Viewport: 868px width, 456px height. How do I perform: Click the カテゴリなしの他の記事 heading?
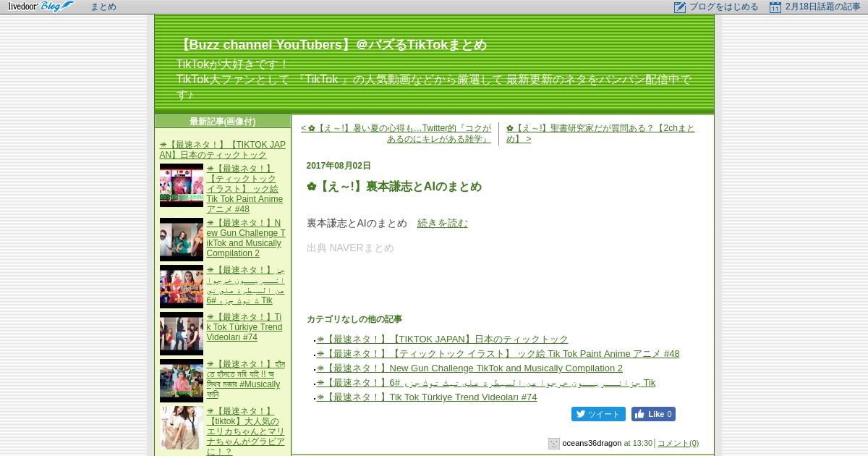354,319
